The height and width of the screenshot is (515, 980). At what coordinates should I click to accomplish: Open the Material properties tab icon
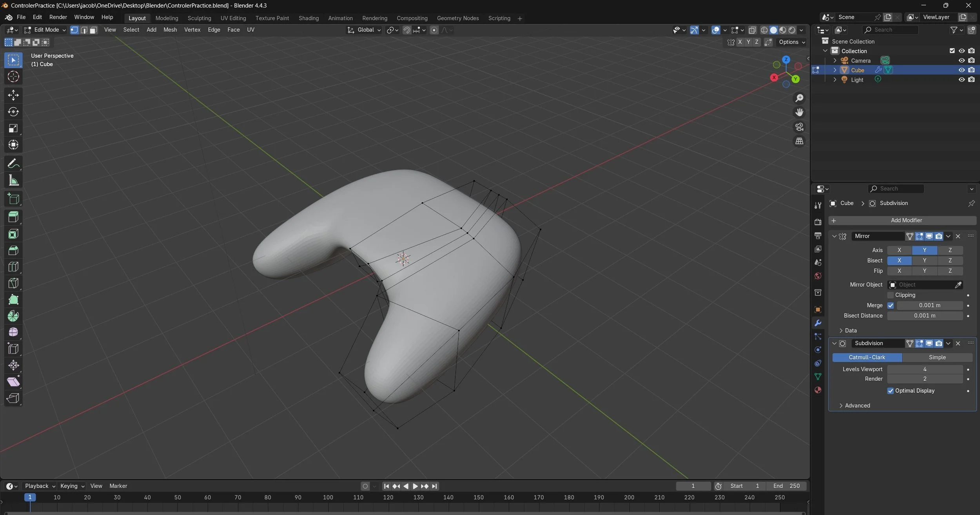(818, 390)
